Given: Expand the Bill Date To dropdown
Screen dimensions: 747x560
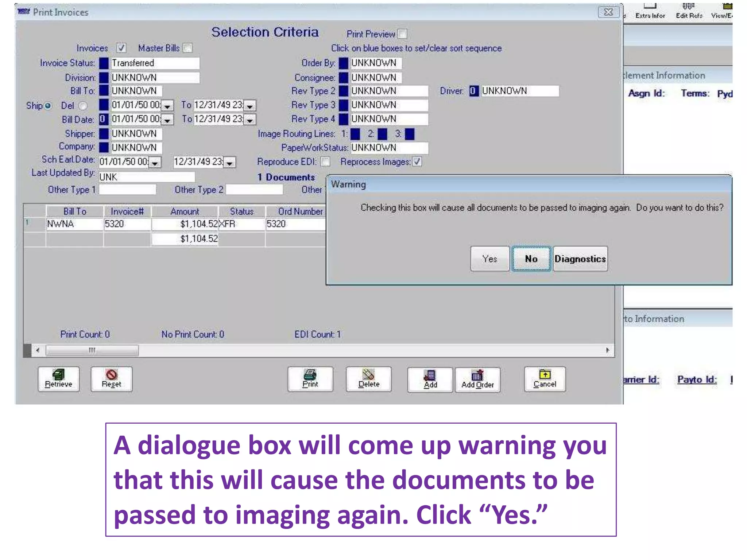Looking at the screenshot, I should [x=250, y=120].
